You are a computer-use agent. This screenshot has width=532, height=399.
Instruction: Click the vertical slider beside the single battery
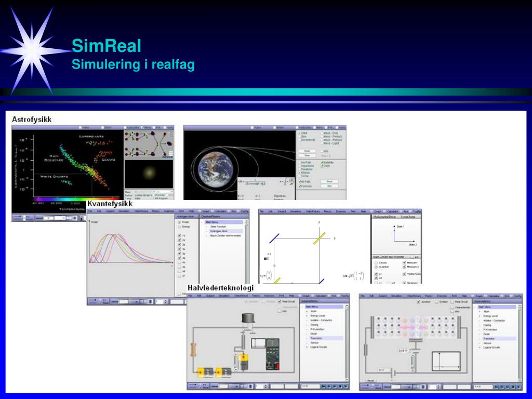(236, 363)
